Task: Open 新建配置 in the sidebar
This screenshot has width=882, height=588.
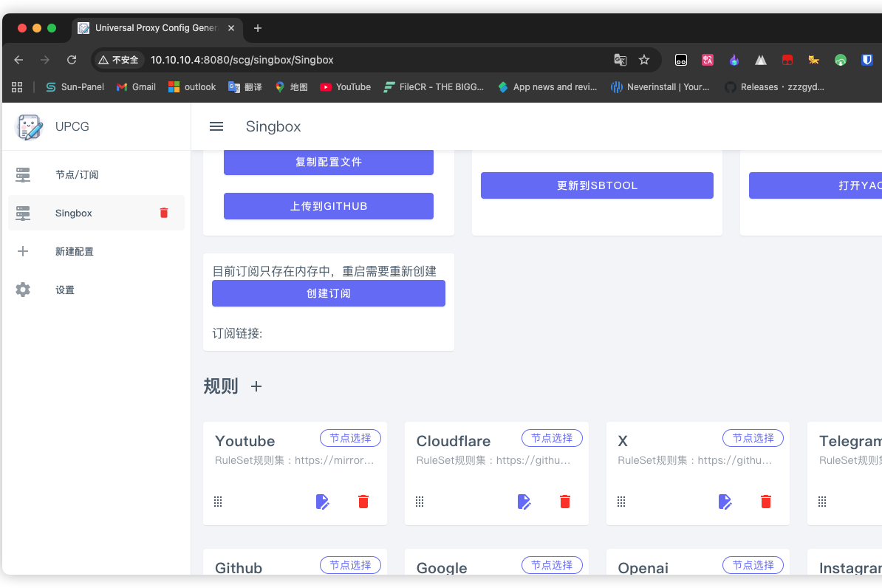Action: (x=96, y=251)
